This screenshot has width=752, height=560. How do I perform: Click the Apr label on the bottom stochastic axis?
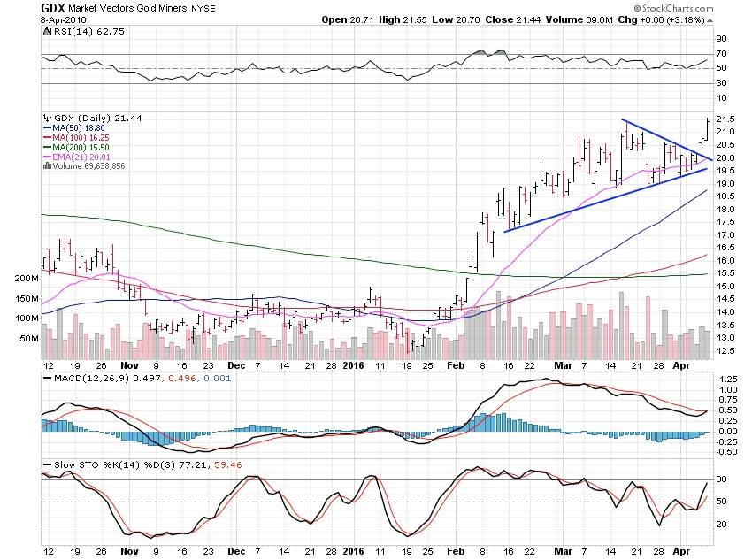pos(681,551)
